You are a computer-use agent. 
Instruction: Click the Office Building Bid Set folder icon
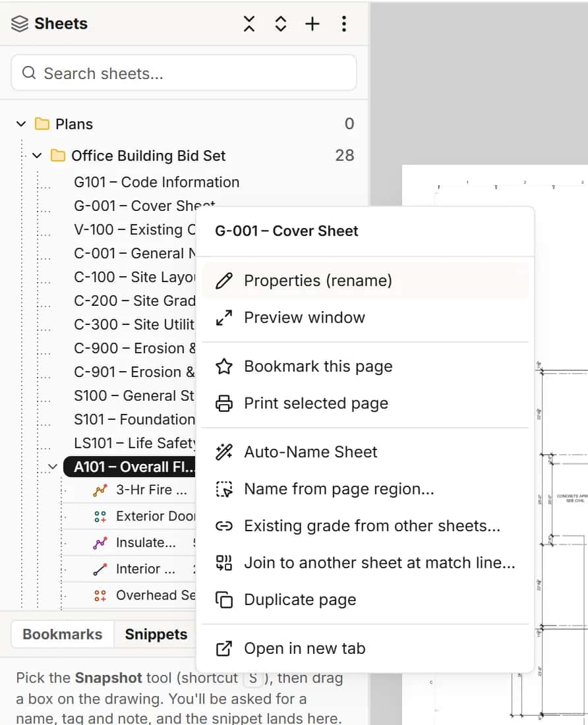pyautogui.click(x=58, y=156)
